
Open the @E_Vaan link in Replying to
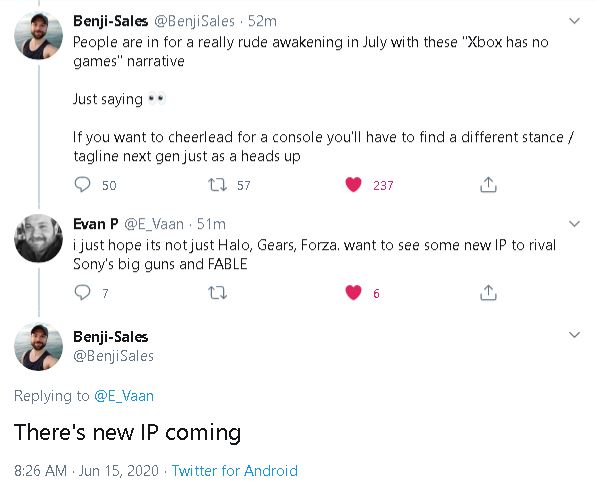pyautogui.click(x=124, y=396)
